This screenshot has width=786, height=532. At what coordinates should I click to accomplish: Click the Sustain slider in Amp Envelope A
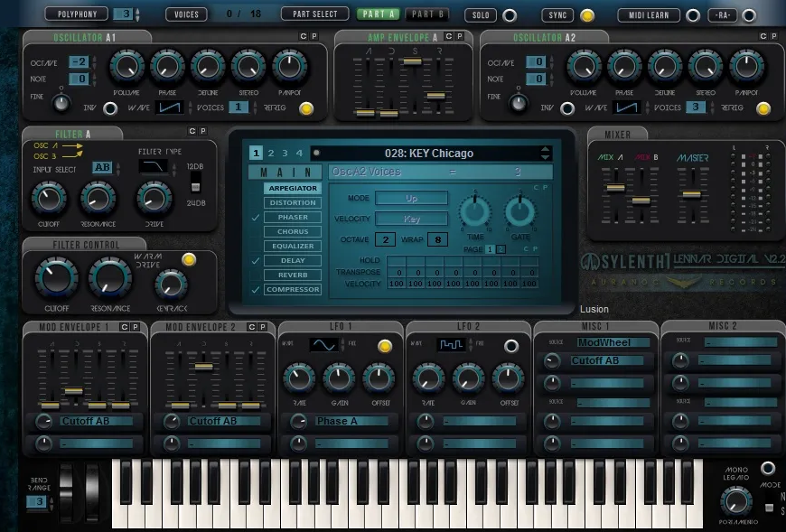point(412,61)
